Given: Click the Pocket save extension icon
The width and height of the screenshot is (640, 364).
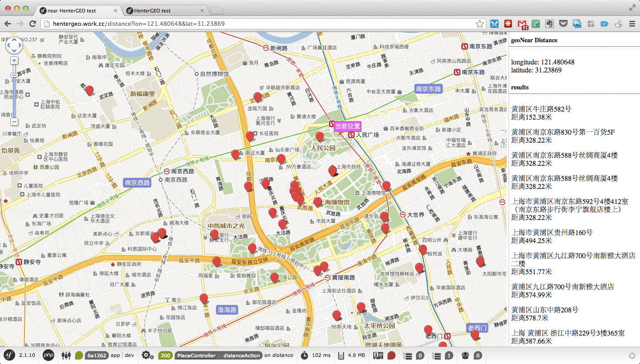Looking at the screenshot, I should 563,24.
